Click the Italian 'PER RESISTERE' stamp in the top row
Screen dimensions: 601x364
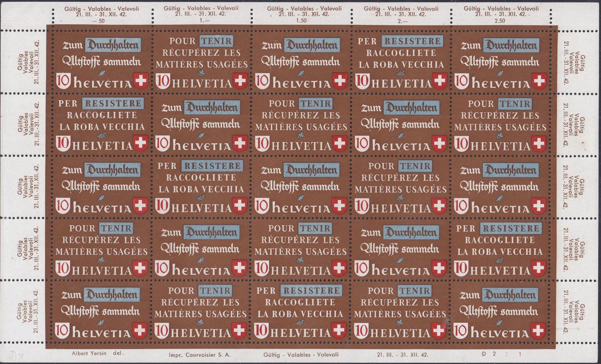coord(401,62)
